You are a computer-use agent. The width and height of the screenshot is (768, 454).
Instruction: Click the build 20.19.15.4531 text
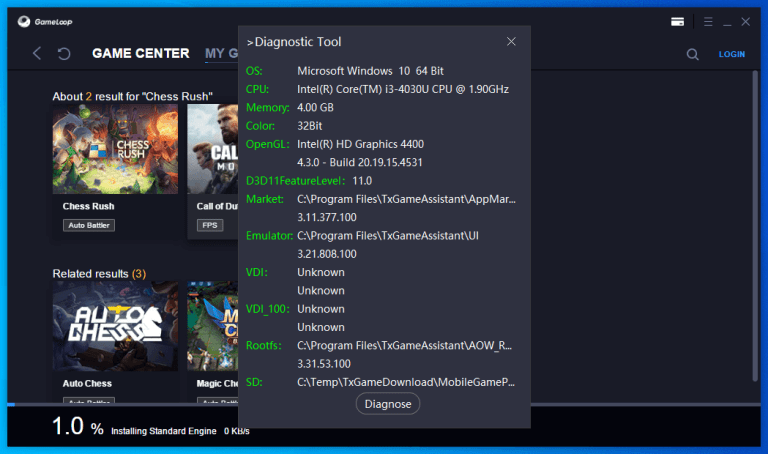(x=360, y=162)
